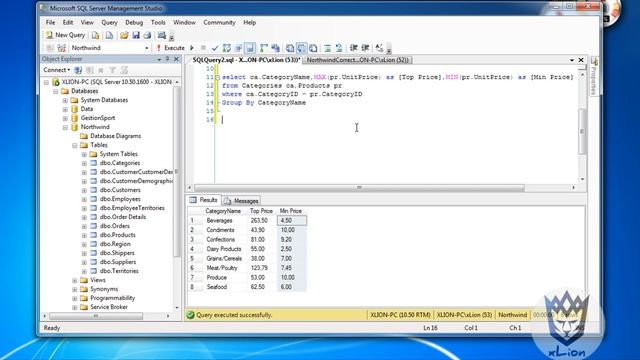Image resolution: width=640 pixels, height=360 pixels.
Task: Open the active files dropdown arrow beside tabs
Action: tap(572, 60)
